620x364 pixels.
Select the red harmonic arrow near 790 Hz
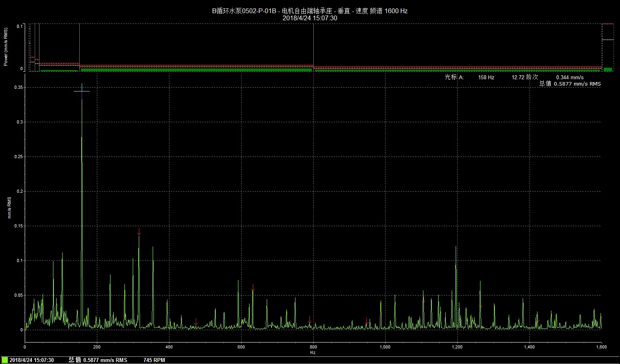coord(309,319)
